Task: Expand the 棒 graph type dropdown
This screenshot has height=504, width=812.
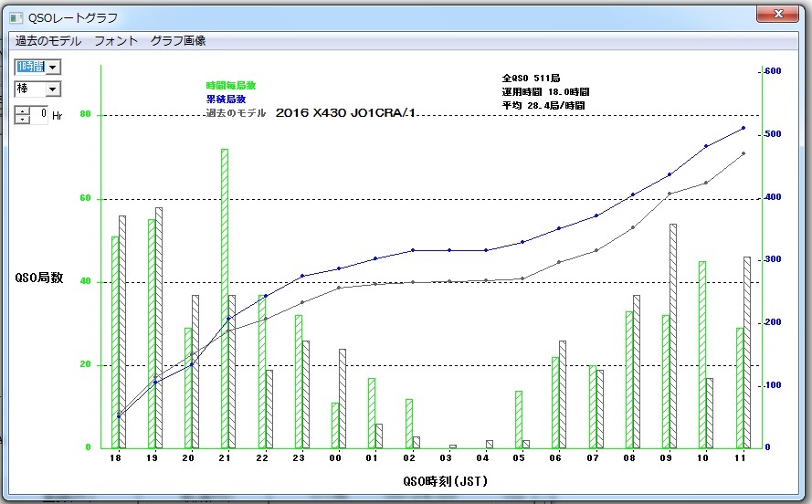Action: pos(52,89)
